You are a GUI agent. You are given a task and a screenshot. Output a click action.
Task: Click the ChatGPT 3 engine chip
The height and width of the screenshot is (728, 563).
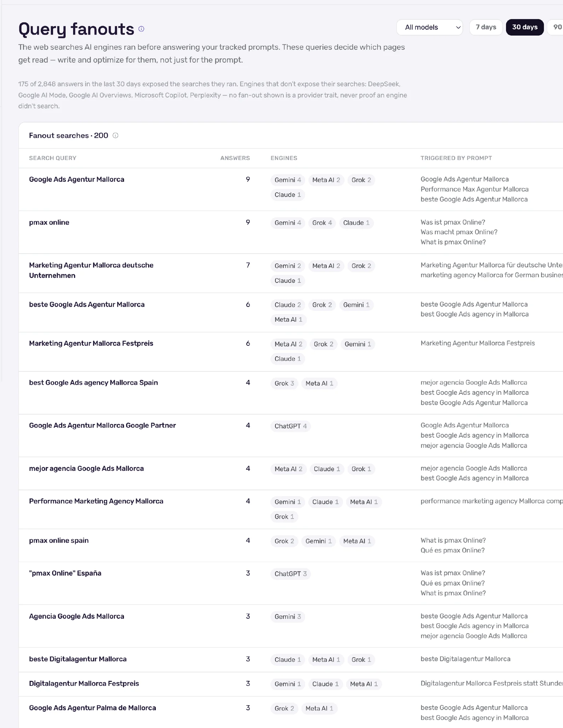291,574
